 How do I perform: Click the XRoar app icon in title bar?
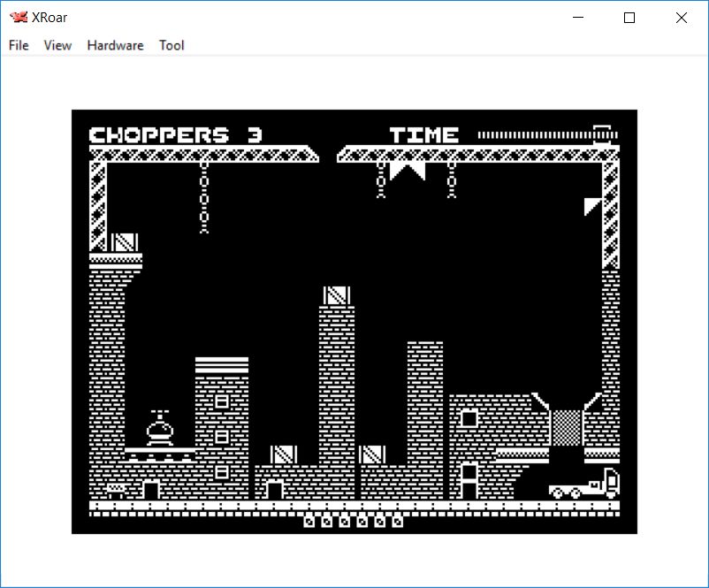pyautogui.click(x=19, y=18)
